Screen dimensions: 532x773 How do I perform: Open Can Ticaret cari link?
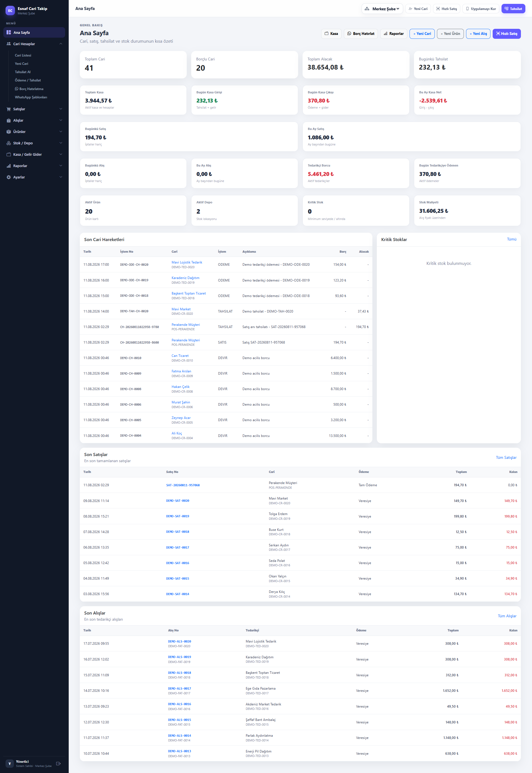coord(180,356)
